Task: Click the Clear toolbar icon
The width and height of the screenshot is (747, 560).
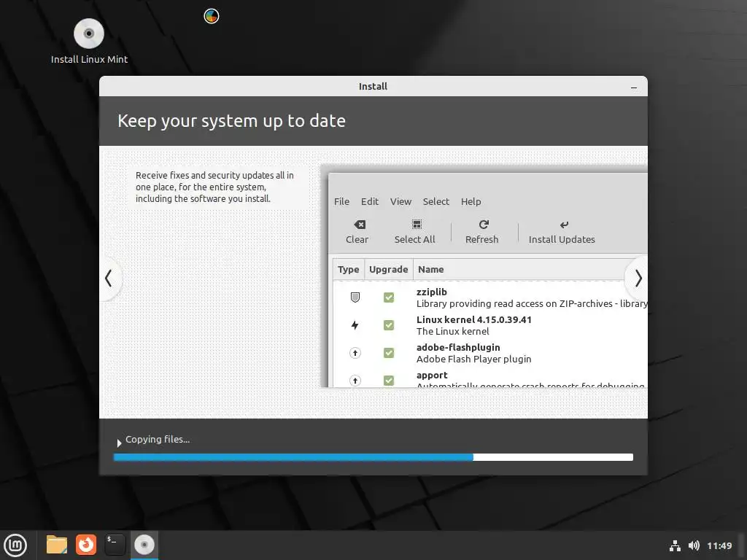Action: click(x=360, y=225)
